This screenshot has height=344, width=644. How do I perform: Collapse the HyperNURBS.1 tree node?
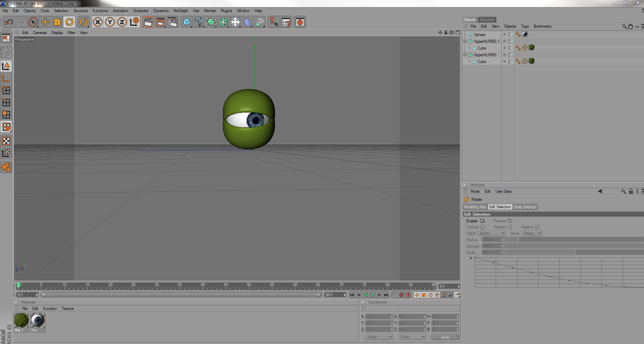tap(465, 41)
